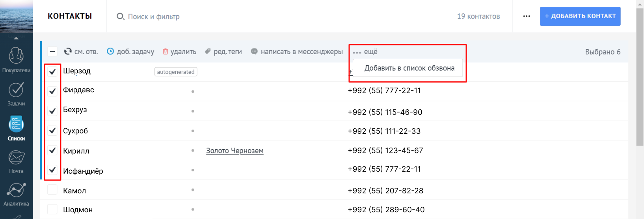
Task: Open the Золото Чернозем company link
Action: [x=235, y=151]
